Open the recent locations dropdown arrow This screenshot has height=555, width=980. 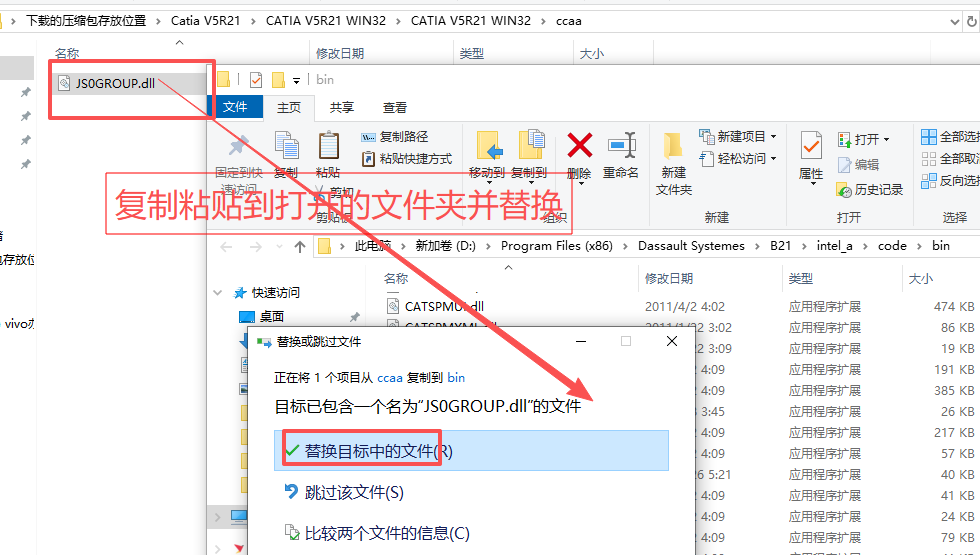[279, 247]
